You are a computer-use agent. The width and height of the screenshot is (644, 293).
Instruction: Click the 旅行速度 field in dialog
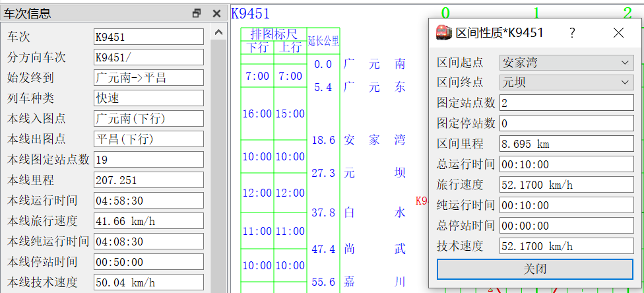point(567,185)
